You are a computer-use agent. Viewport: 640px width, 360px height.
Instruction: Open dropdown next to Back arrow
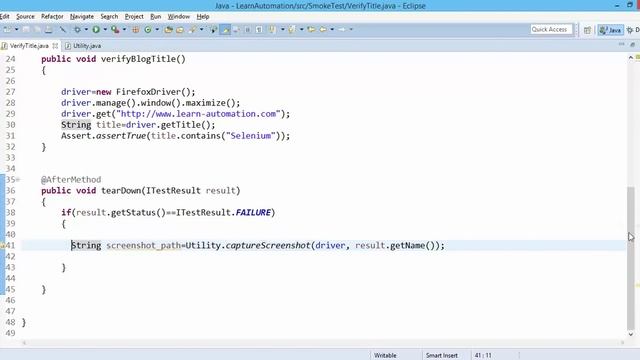pos(332,29)
